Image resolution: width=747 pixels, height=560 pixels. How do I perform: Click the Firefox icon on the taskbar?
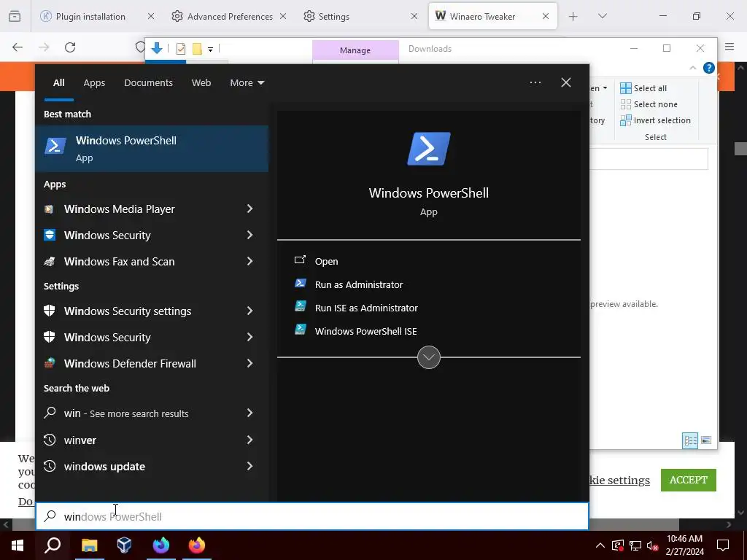pos(197,545)
